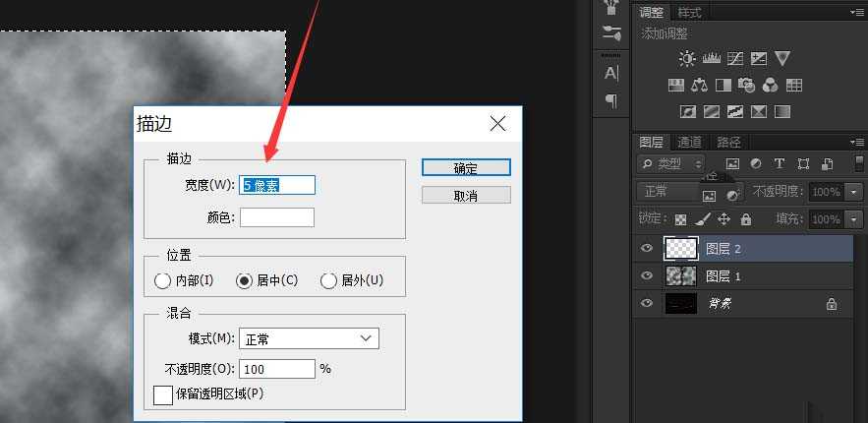Switch to the 通道 tab
This screenshot has height=423, width=868.
[689, 142]
